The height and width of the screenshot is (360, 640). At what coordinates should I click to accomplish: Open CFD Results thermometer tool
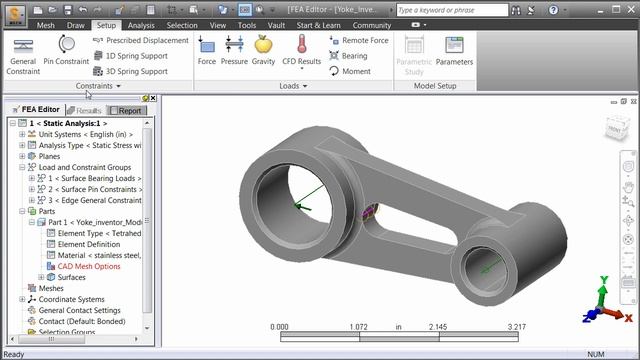(302, 51)
